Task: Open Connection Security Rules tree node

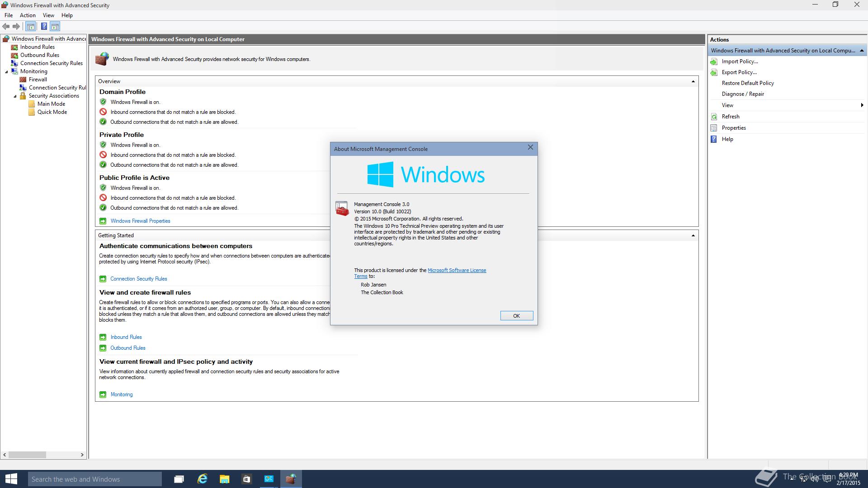Action: tap(51, 63)
